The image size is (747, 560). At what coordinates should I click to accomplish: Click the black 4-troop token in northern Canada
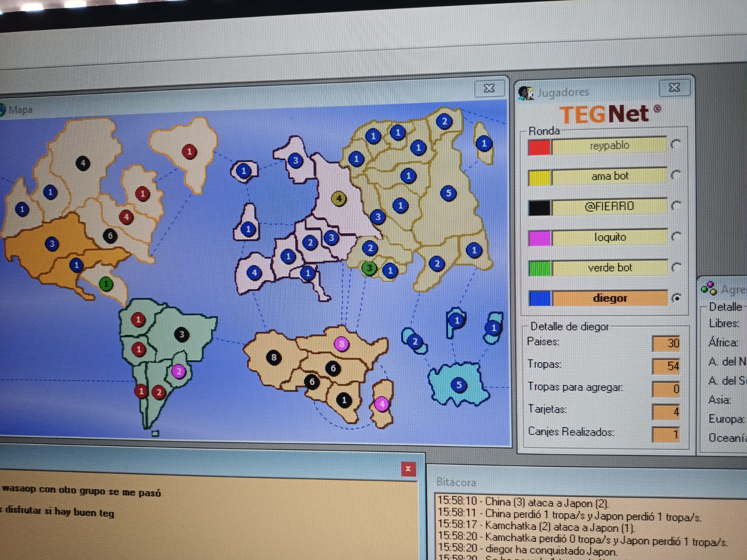pos(83,163)
